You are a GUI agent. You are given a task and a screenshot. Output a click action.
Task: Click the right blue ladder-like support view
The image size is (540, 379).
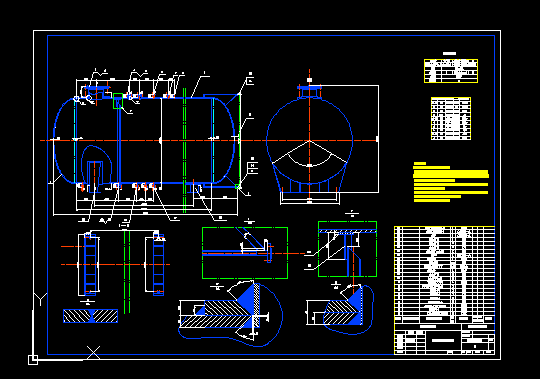coord(158,264)
